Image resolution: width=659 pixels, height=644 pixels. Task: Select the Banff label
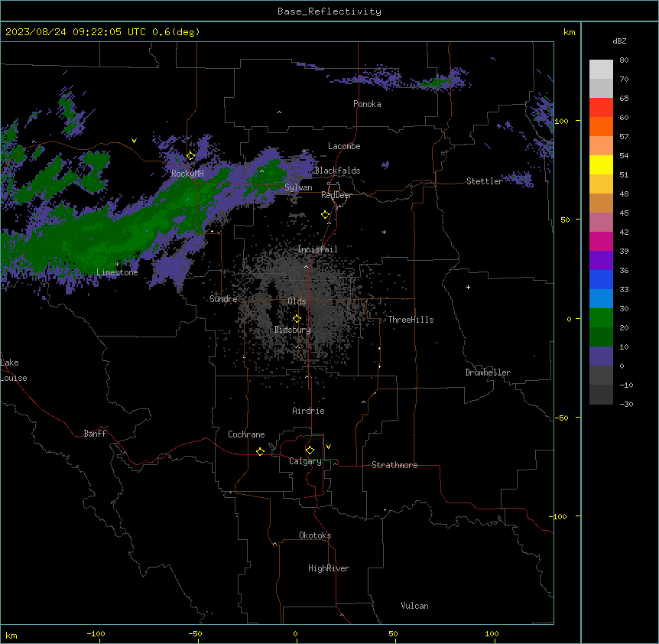coord(95,434)
